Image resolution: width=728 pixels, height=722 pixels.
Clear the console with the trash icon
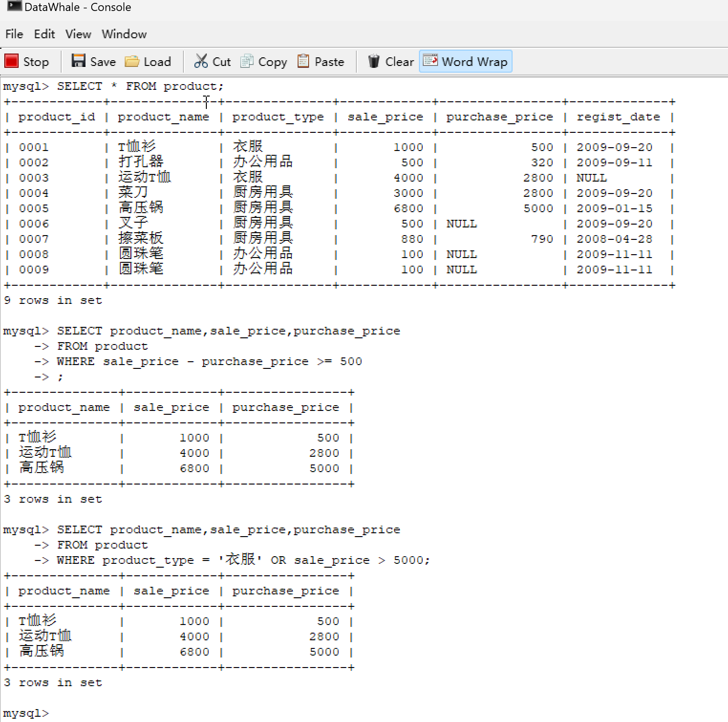coord(391,62)
